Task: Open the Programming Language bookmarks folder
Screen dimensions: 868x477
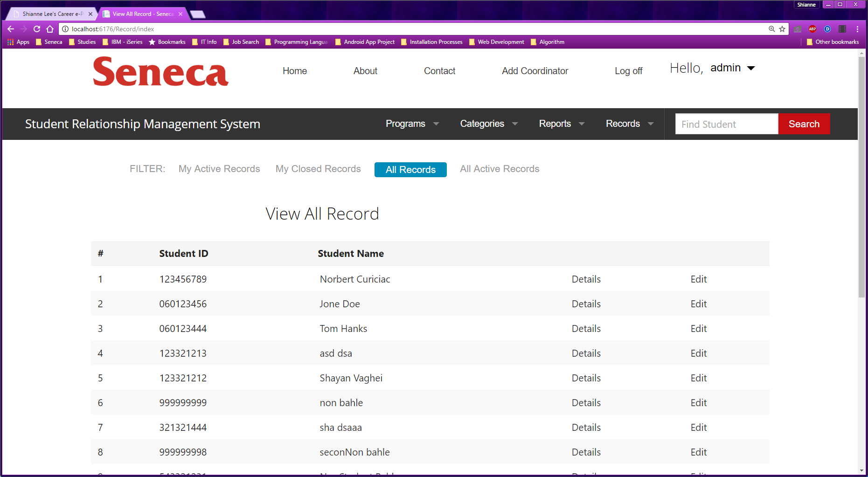Action: click(297, 42)
